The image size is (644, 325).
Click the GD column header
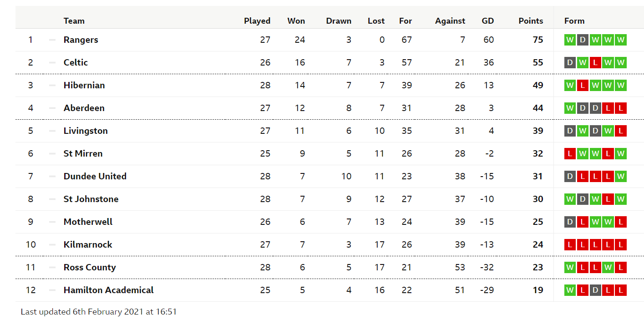[x=488, y=21]
